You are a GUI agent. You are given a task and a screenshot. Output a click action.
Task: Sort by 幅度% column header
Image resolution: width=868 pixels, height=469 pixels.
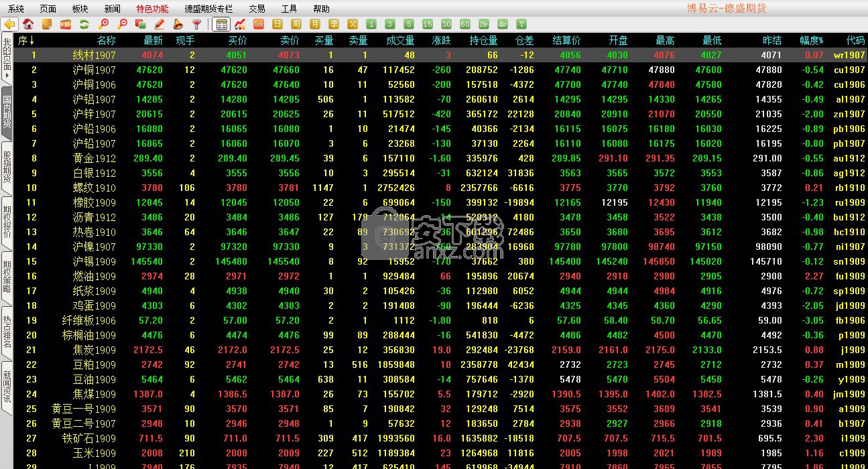coord(812,40)
